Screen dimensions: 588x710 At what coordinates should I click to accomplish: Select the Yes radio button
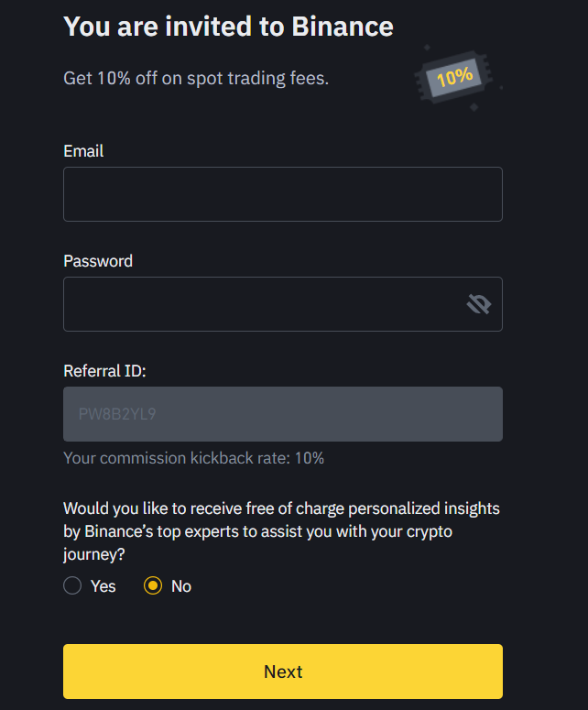(72, 585)
